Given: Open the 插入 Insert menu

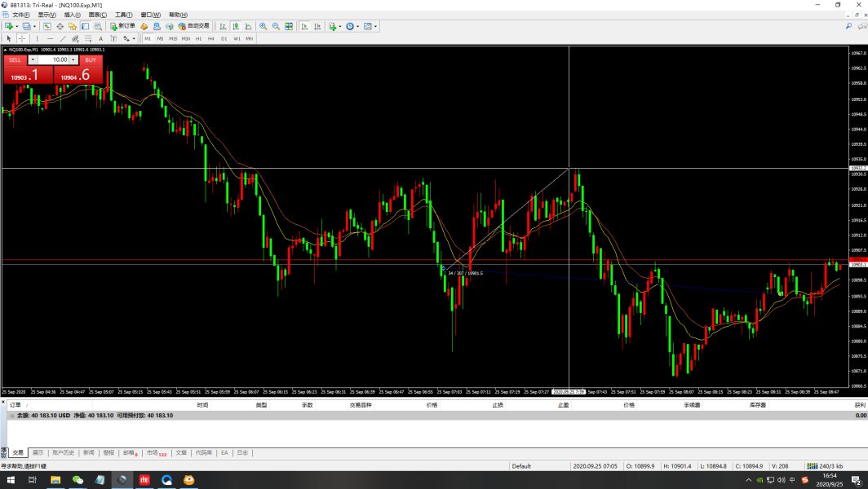Looking at the screenshot, I should pos(72,15).
